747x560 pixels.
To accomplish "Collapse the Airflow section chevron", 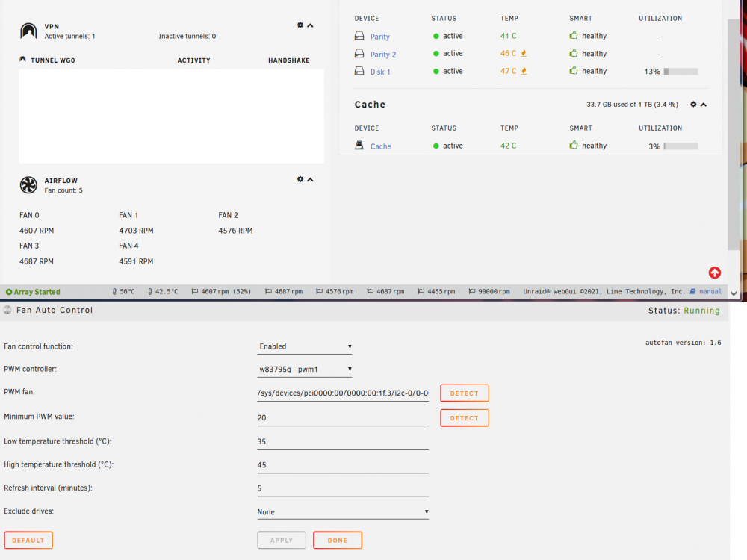I will pyautogui.click(x=310, y=180).
